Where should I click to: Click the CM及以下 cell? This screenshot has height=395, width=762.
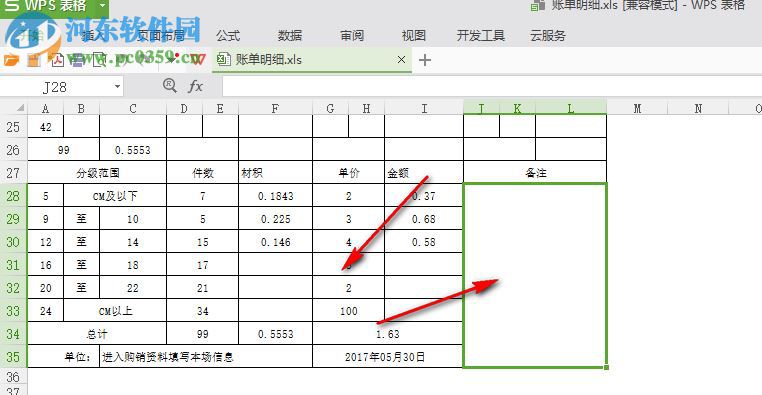click(x=115, y=196)
